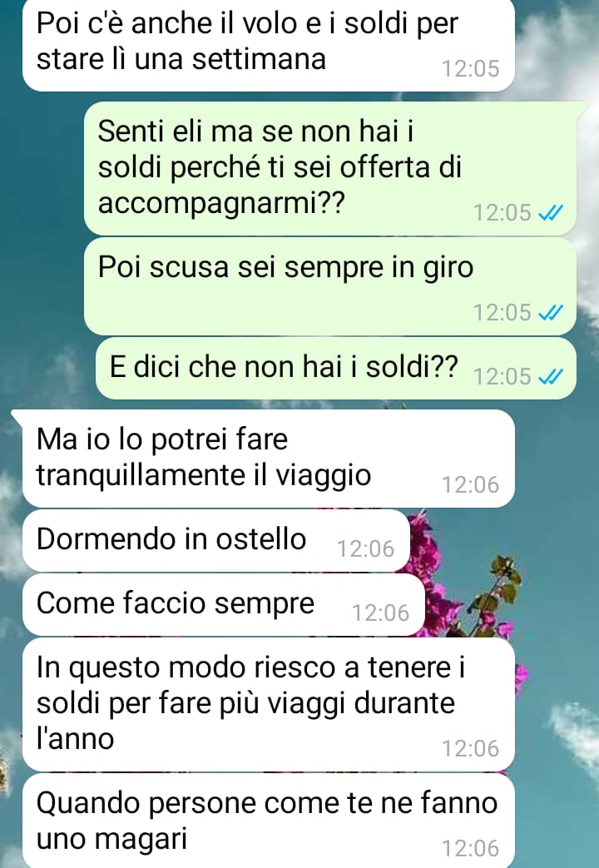Select message 'Senti eli ma se non hai i soldi'

click(330, 168)
